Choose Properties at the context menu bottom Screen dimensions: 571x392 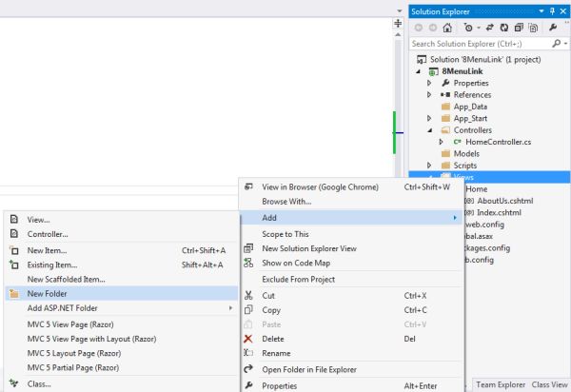click(351, 385)
